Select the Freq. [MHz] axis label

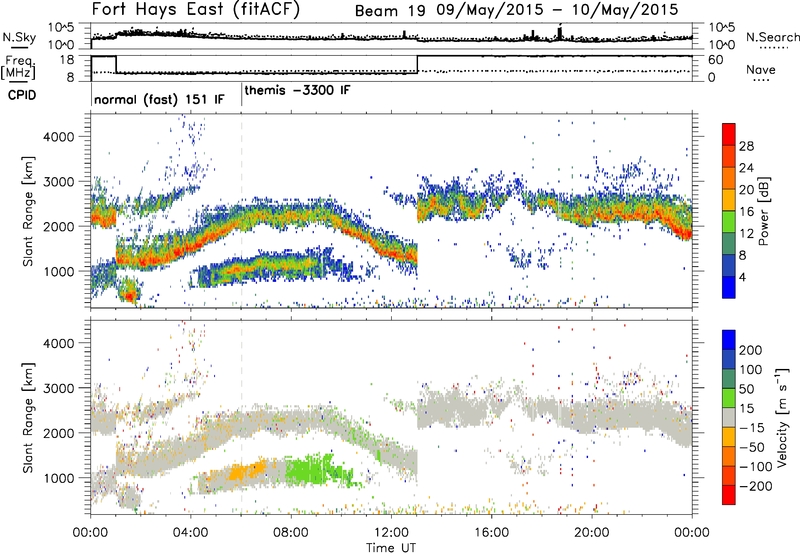click(18, 67)
